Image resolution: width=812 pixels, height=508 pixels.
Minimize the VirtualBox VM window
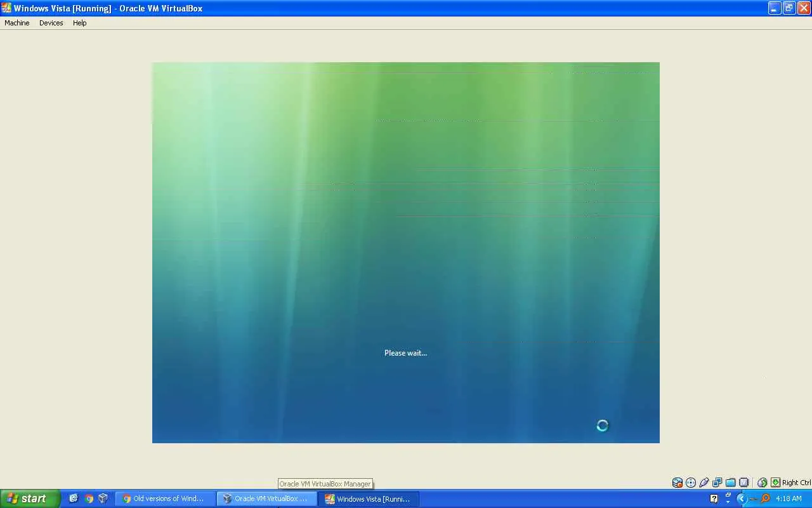775,8
